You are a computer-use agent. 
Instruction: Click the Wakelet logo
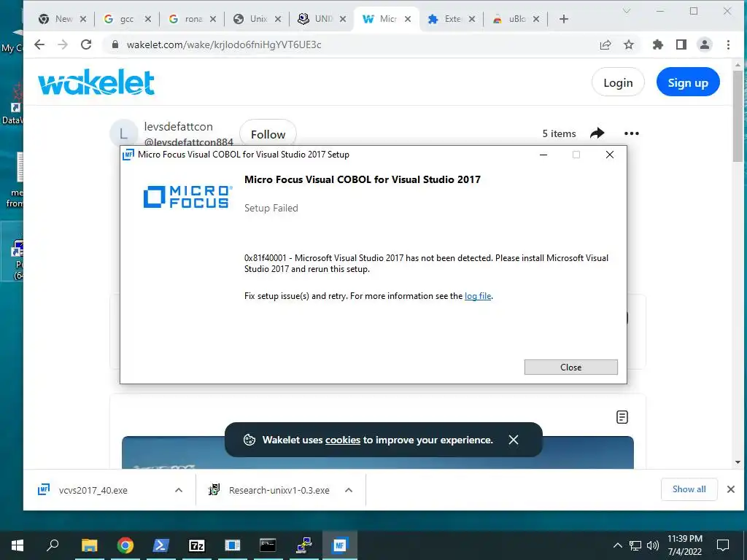pyautogui.click(x=96, y=82)
